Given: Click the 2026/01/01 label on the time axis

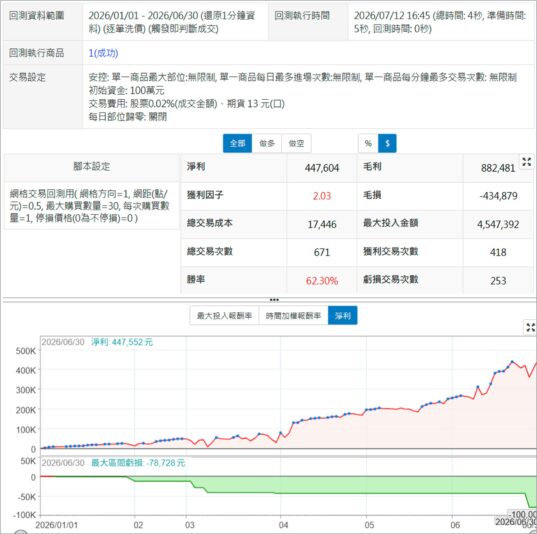Looking at the screenshot, I should [x=57, y=525].
